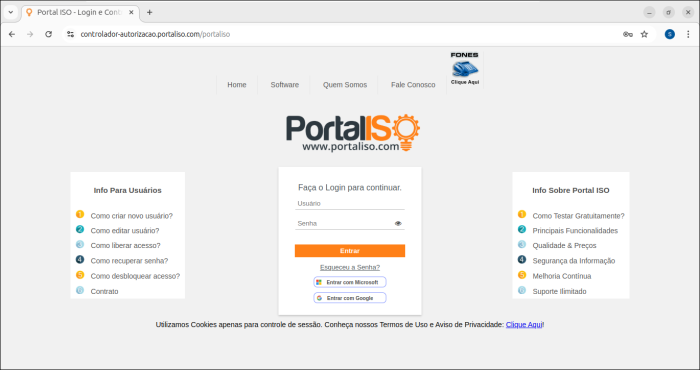Open the Quem Somos menu item

click(x=345, y=85)
